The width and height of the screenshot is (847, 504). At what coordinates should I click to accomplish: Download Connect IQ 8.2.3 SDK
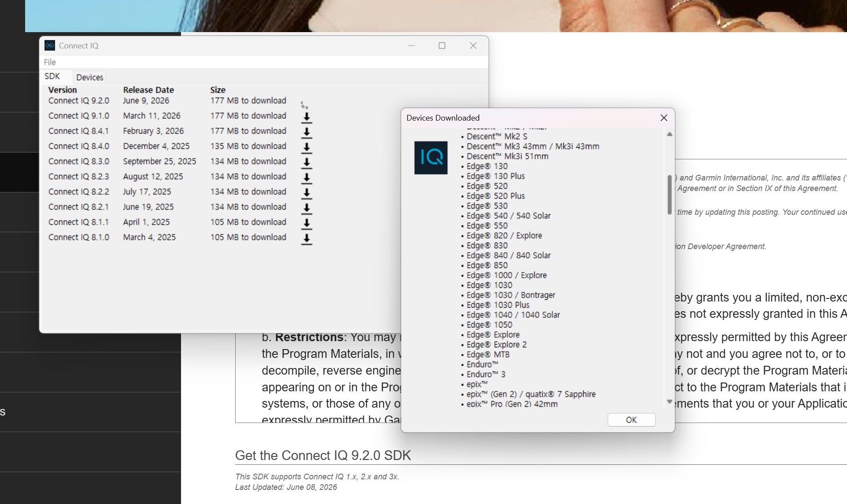tap(307, 178)
